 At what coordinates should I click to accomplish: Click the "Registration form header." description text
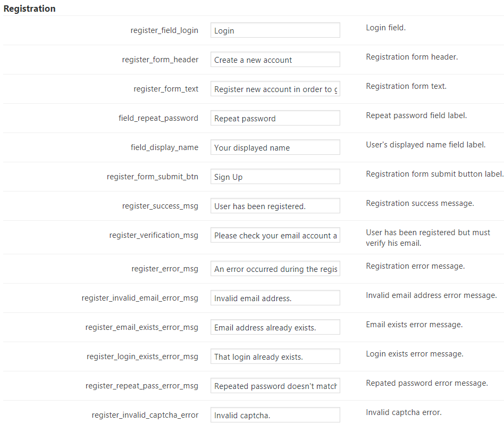411,57
